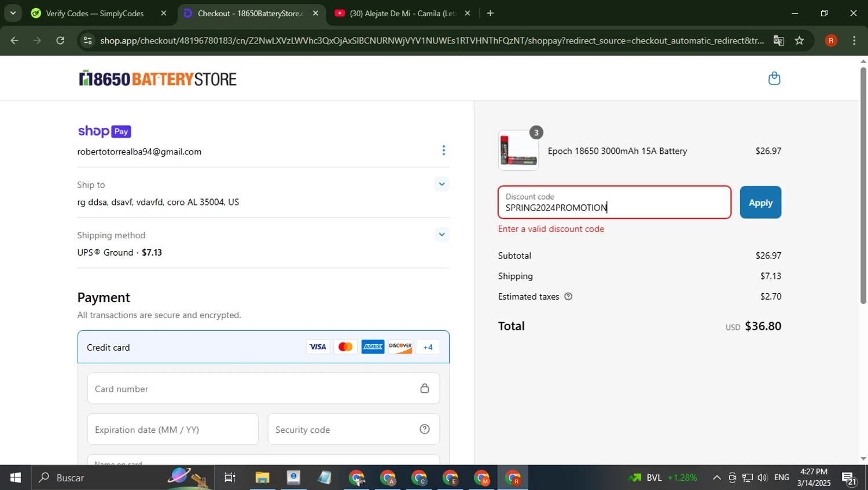The image size is (868, 490).
Task: Click the Buscar taskbar search box
Action: point(122,478)
